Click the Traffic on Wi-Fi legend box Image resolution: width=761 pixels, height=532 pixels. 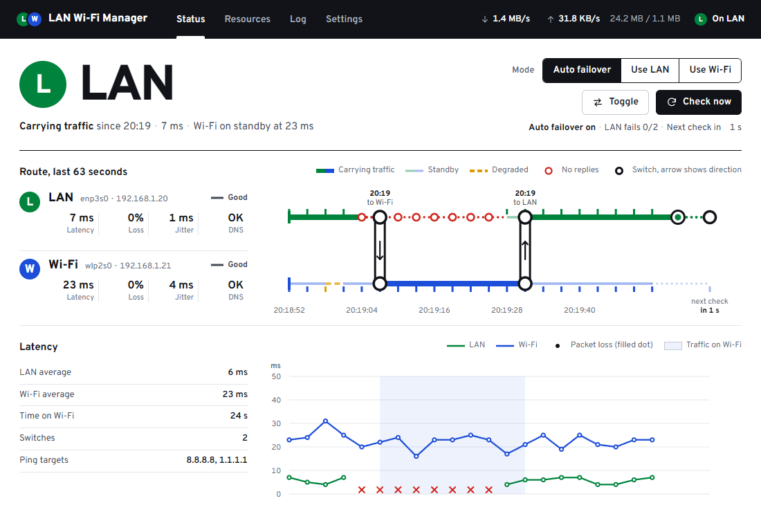tap(672, 346)
